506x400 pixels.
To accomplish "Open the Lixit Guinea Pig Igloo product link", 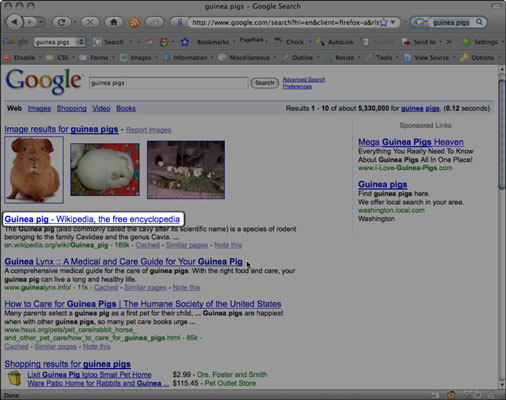I will 89,375.
